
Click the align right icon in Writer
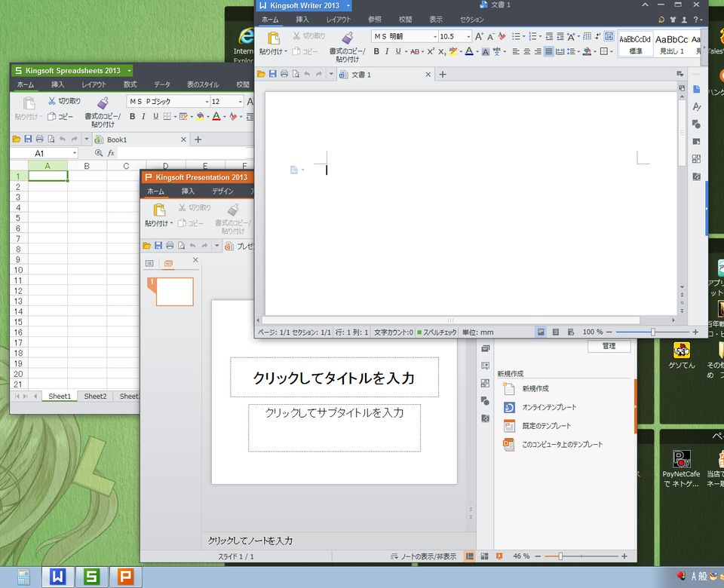538,51
